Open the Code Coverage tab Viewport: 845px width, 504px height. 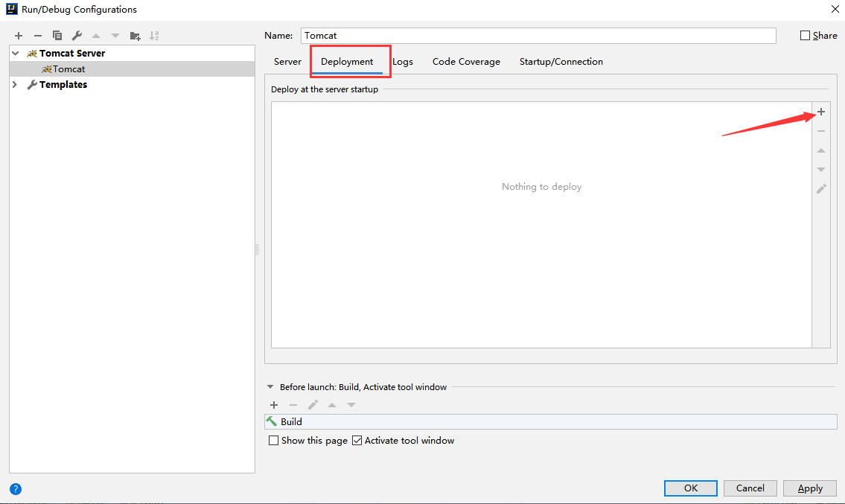466,62
